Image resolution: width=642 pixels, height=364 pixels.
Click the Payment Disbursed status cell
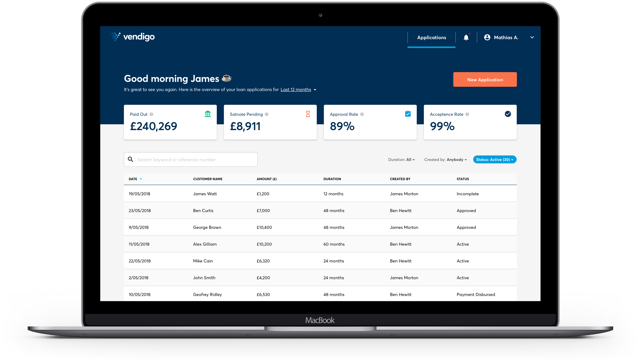click(x=476, y=294)
